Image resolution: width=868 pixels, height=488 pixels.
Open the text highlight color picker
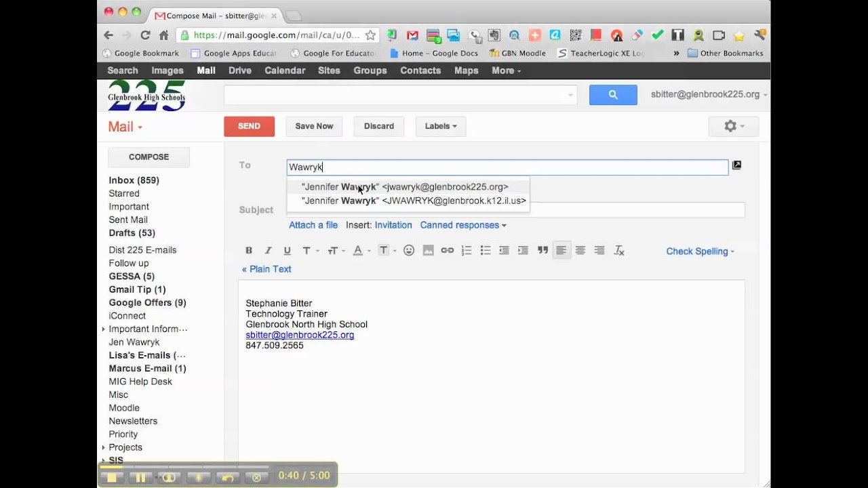(x=387, y=251)
